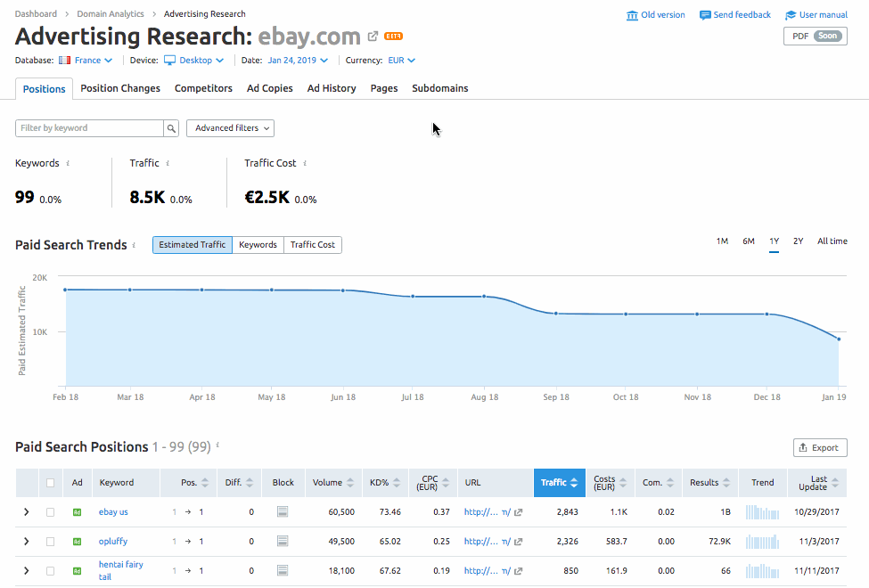The height and width of the screenshot is (588, 869).
Task: Open URL external link in opluffy row
Action: tap(518, 542)
